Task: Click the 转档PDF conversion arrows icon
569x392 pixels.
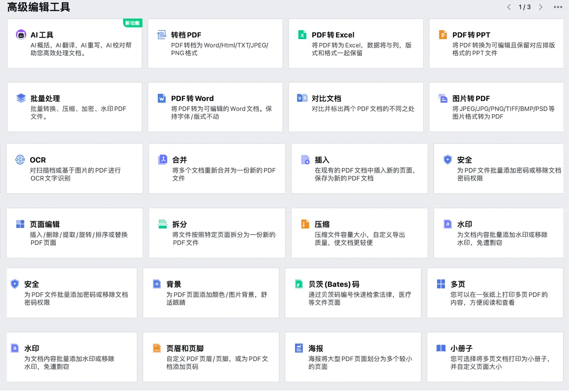Action: coord(161,35)
